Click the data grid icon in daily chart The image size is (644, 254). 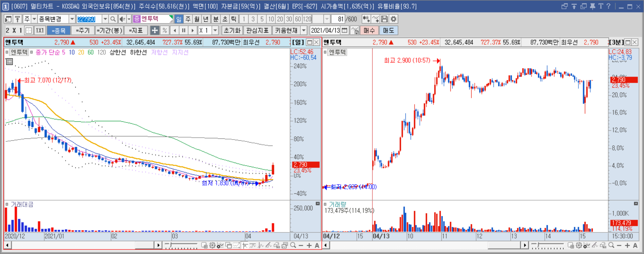click(9, 61)
